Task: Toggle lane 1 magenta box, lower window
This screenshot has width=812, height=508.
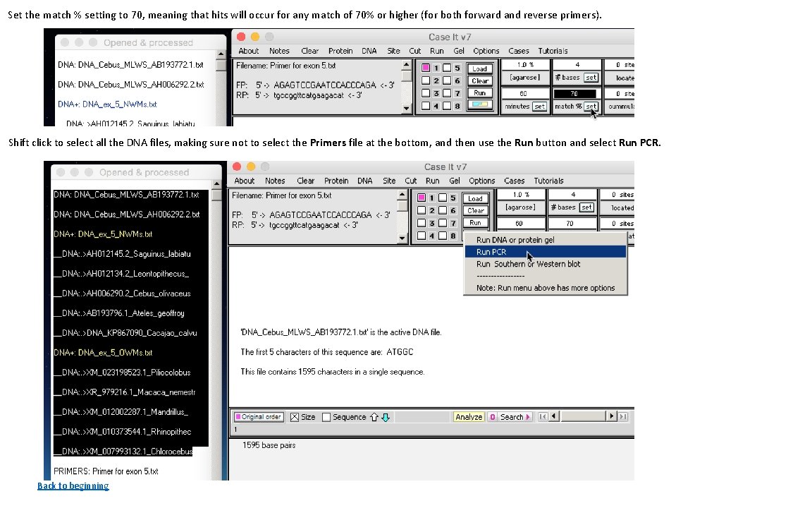Action: (422, 198)
